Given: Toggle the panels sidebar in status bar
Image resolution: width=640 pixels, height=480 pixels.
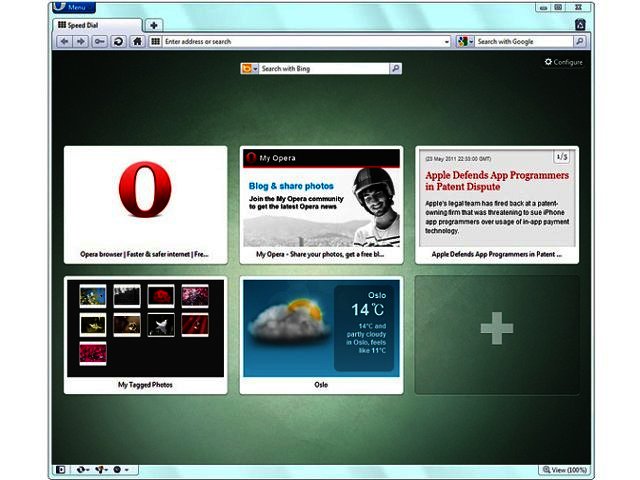Looking at the screenshot, I should coord(60,469).
